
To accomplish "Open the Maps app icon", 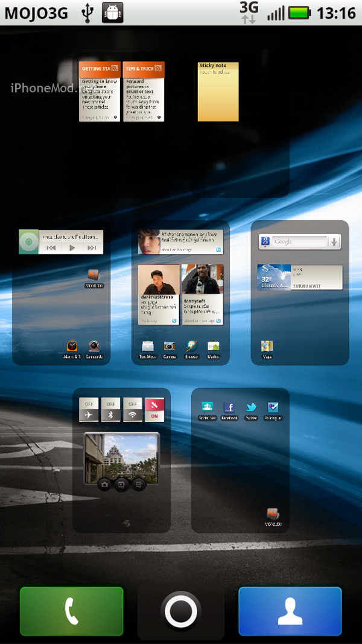I will pos(267,346).
